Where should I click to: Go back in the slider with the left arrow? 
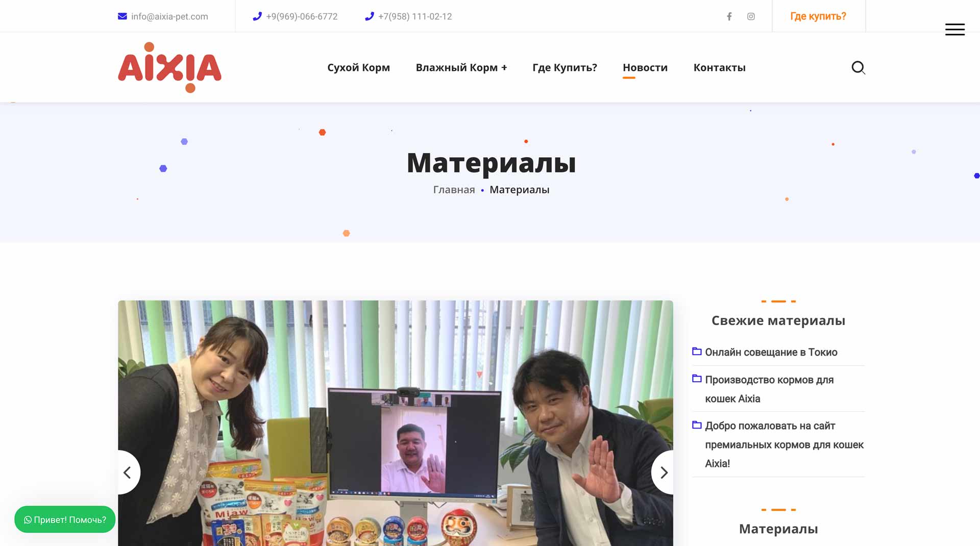pyautogui.click(x=127, y=473)
